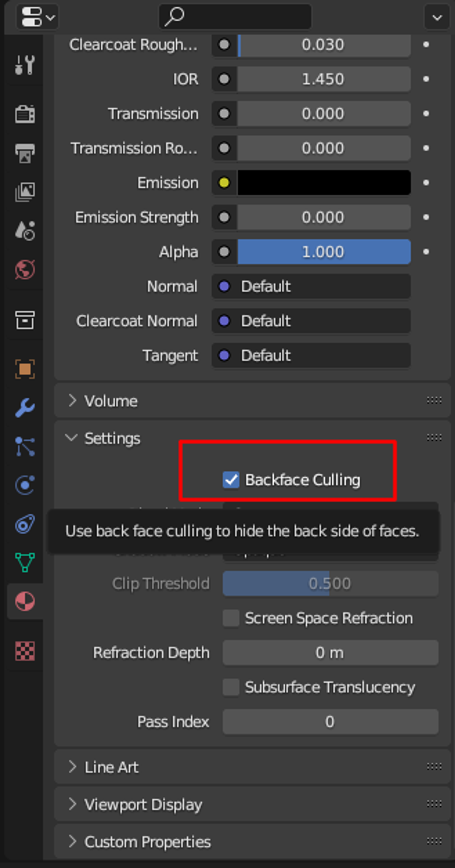Open the World properties tab
Screen dimensions: 455x868
[x=25, y=270]
